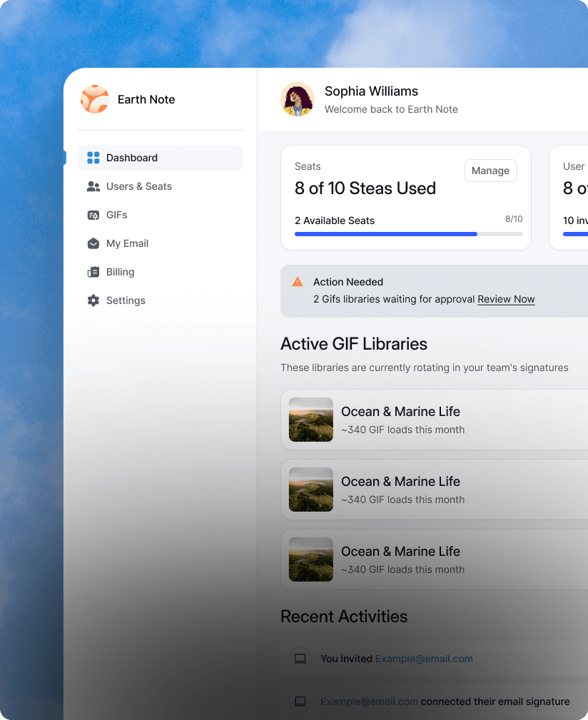This screenshot has height=720, width=588.
Task: Click the Earth Note logo icon
Action: [x=95, y=100]
